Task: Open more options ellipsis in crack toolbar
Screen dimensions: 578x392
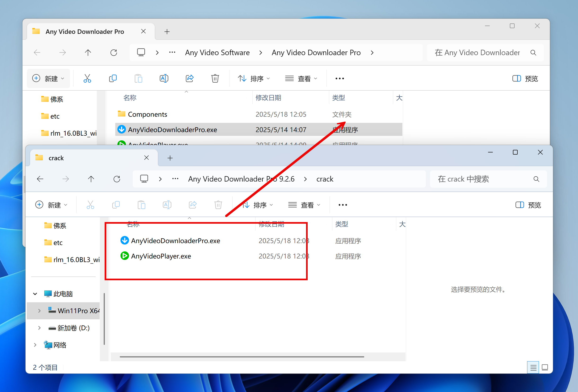Action: pyautogui.click(x=342, y=205)
